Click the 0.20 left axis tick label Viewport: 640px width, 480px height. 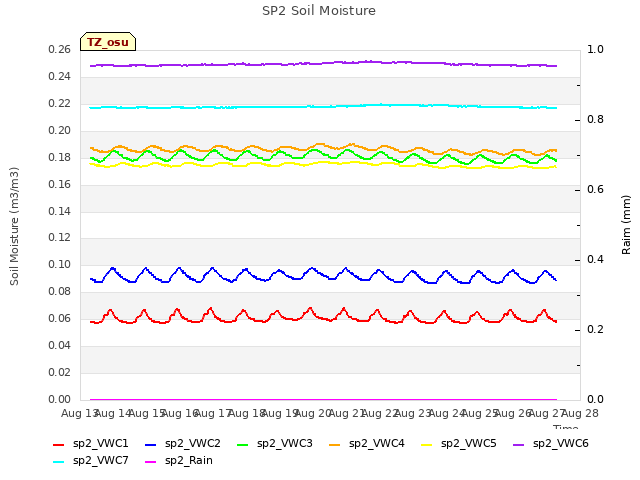click(60, 131)
